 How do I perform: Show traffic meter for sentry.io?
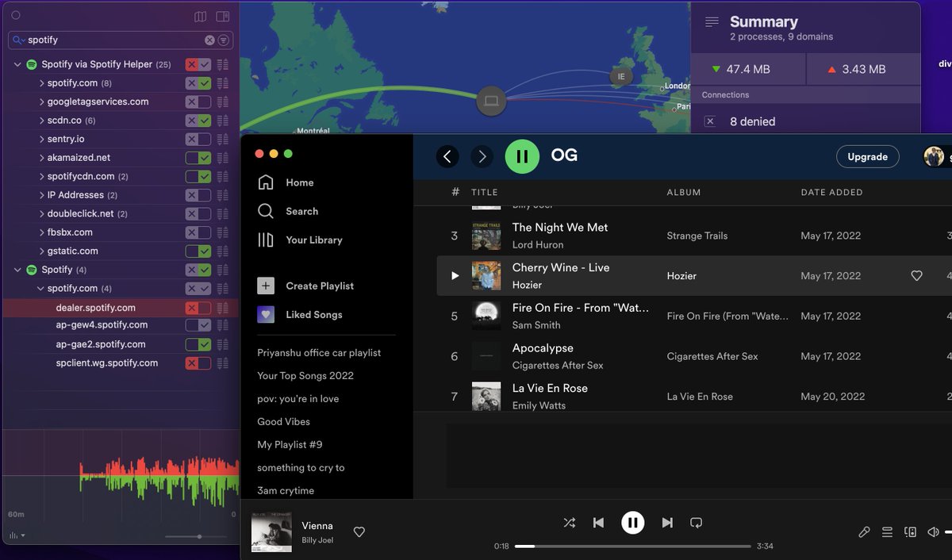pos(223,140)
